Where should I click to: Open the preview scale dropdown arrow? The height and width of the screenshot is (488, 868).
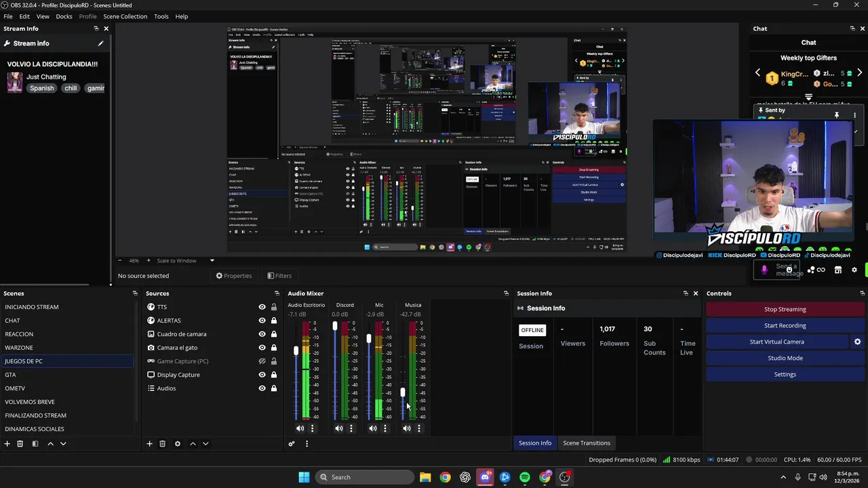click(x=212, y=260)
